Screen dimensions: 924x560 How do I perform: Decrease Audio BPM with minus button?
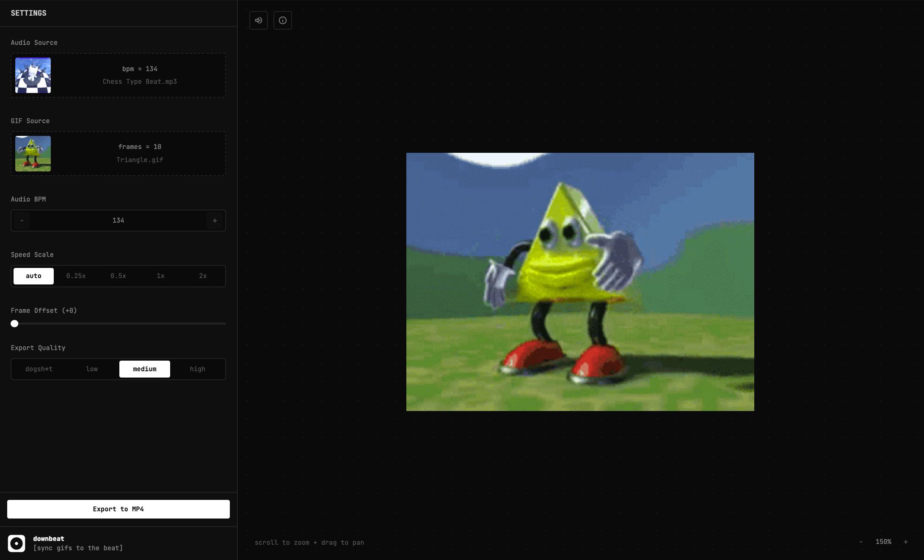pos(22,221)
